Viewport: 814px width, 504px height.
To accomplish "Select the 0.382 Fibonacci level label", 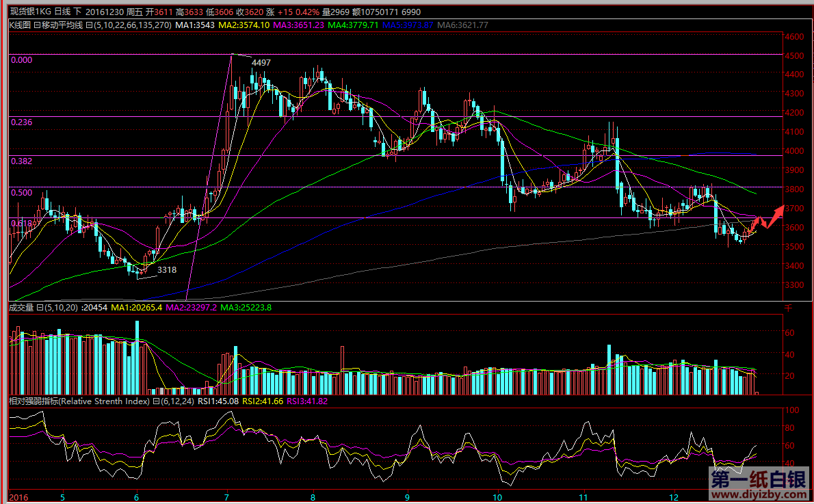I will coord(22,161).
